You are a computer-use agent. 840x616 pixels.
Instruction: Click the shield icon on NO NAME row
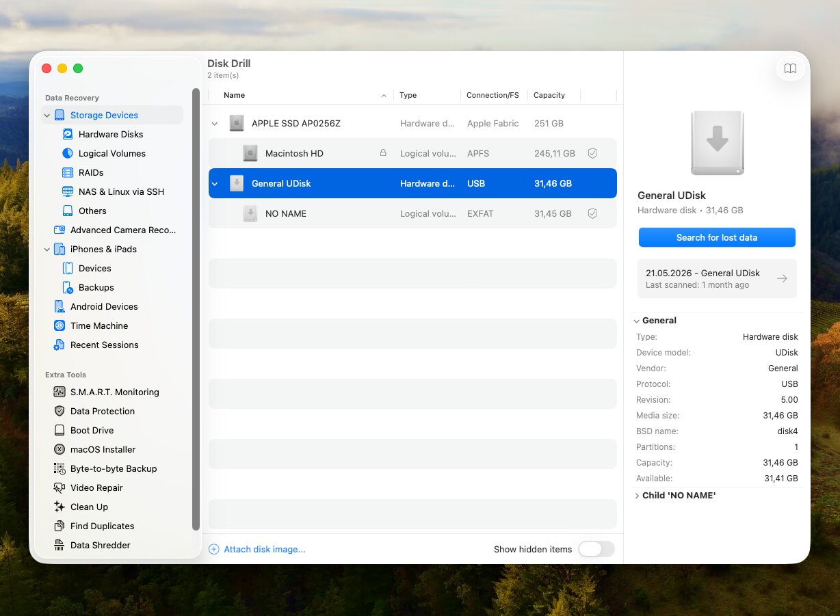[x=592, y=213]
